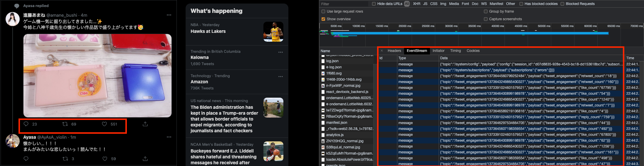Click share icon on Ayasa tweet
644x166 pixels.
pyautogui.click(x=145, y=159)
